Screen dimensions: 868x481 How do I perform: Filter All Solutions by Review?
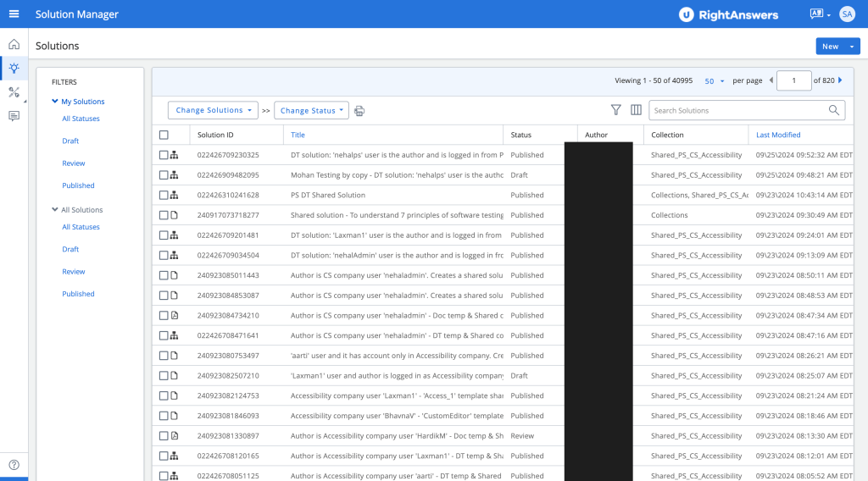(x=74, y=272)
